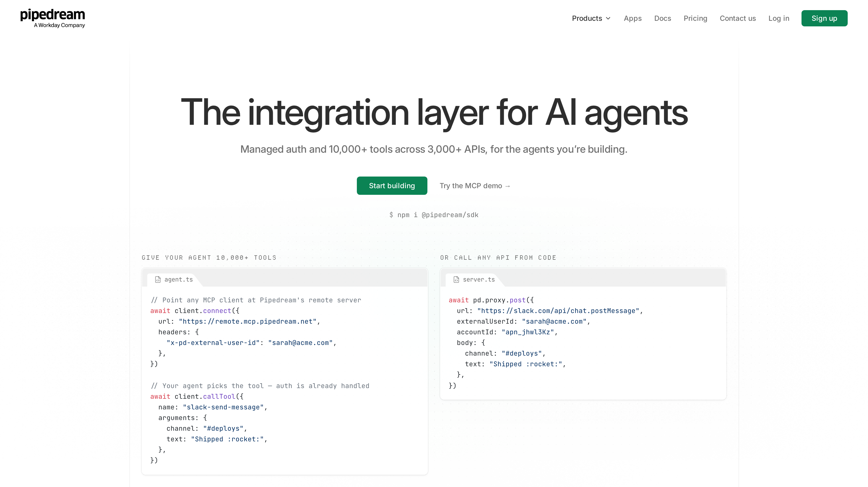Click the "x-pd-external-user-id" header key

click(x=213, y=342)
